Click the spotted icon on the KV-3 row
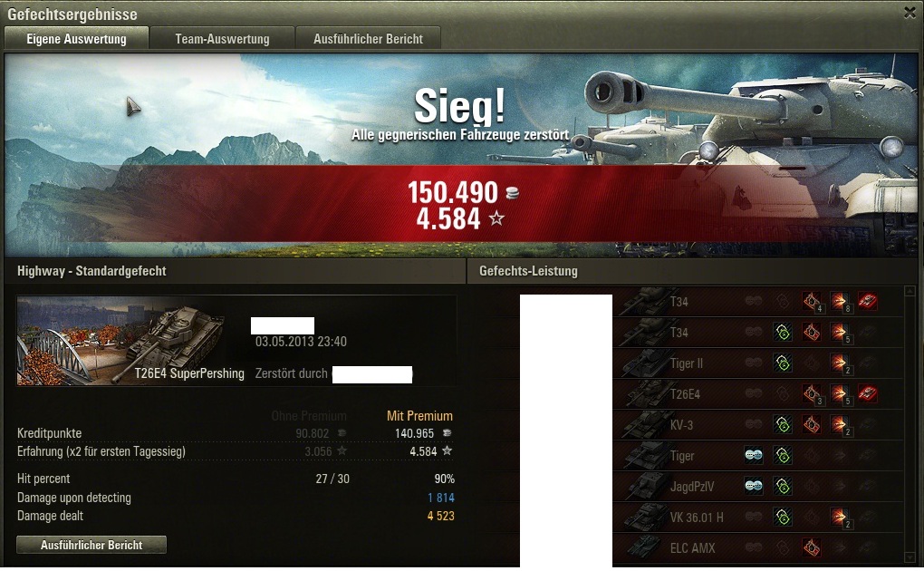The width and height of the screenshot is (924, 571). (783, 424)
